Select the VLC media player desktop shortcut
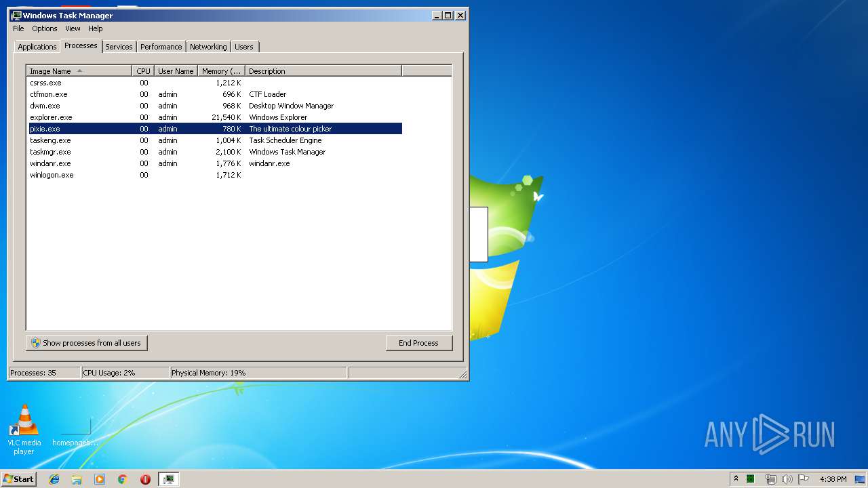The height and width of the screenshot is (488, 868). pyautogui.click(x=24, y=430)
